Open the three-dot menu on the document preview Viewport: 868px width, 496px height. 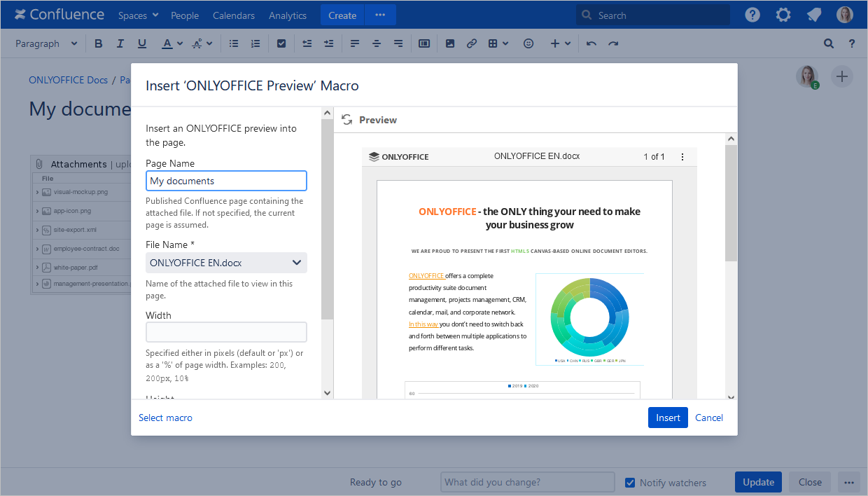coord(682,156)
